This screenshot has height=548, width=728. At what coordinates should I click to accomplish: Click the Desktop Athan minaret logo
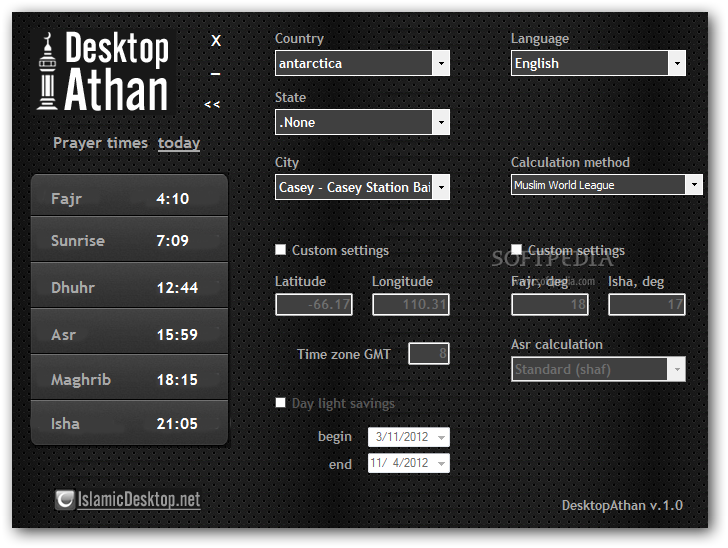(104, 71)
